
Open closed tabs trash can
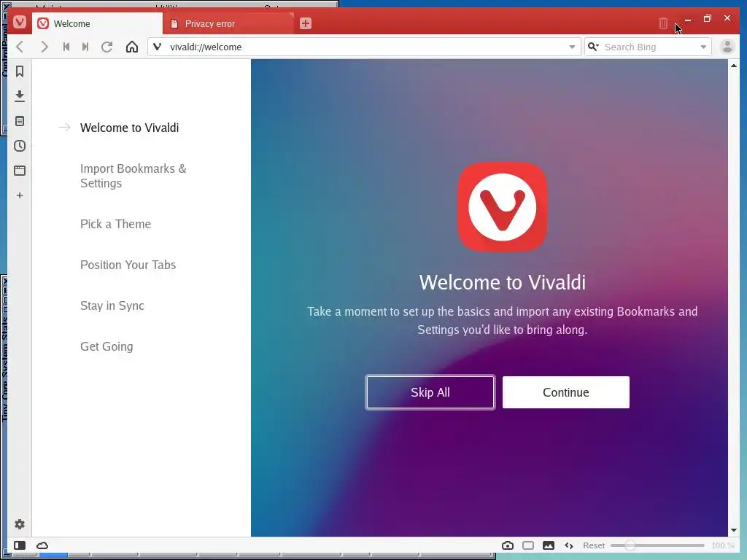[663, 23]
